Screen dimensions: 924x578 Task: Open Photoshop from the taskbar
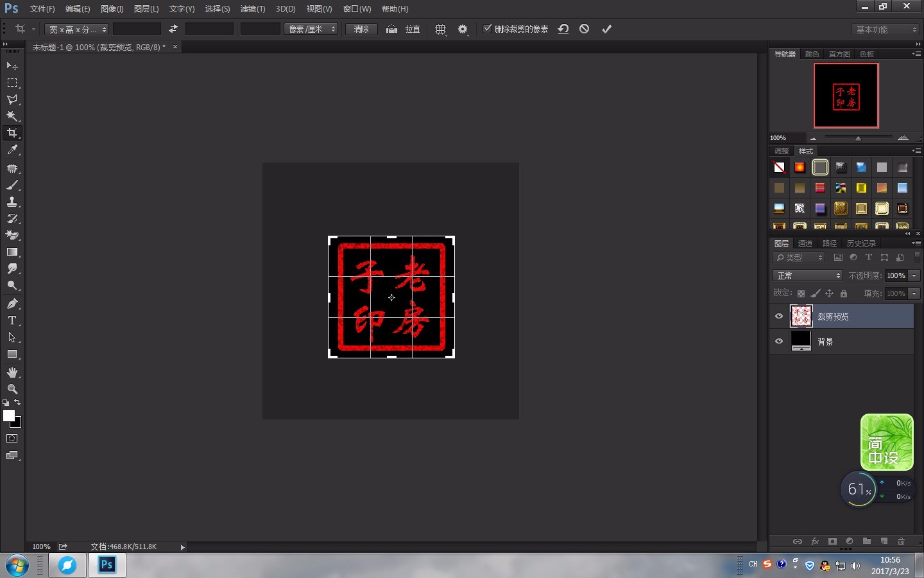point(107,565)
